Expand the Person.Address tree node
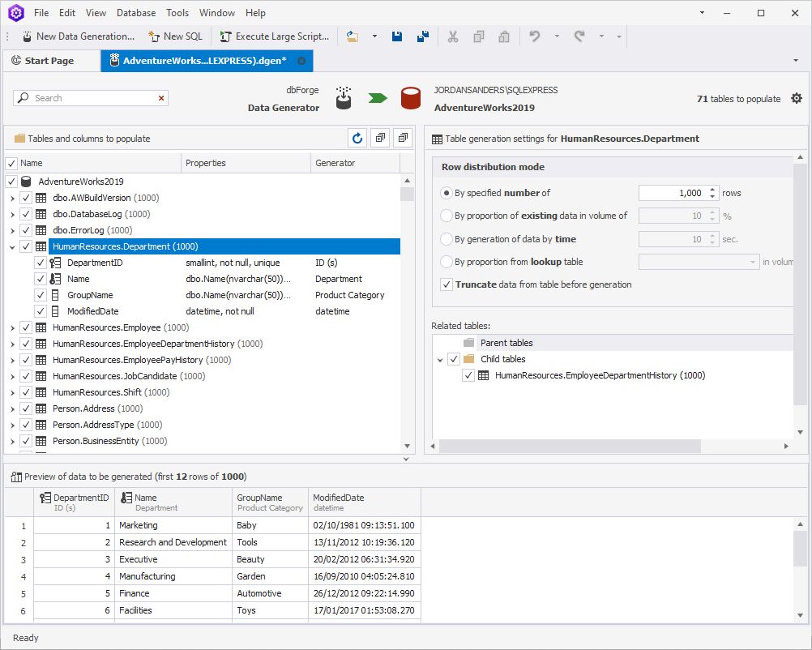 12,408
